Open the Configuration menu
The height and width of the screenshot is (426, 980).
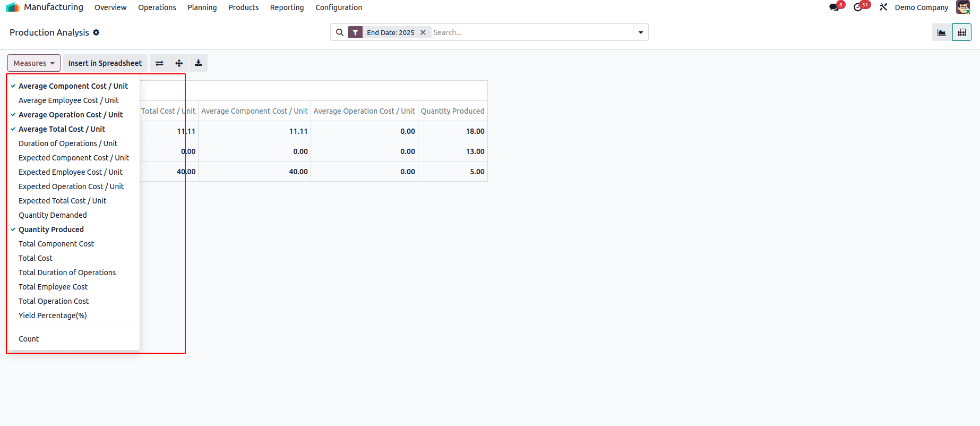(339, 7)
